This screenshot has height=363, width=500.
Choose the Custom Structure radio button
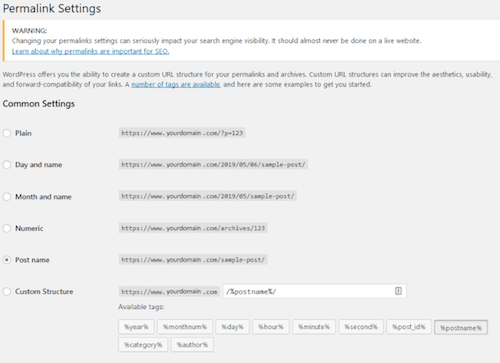click(x=7, y=292)
